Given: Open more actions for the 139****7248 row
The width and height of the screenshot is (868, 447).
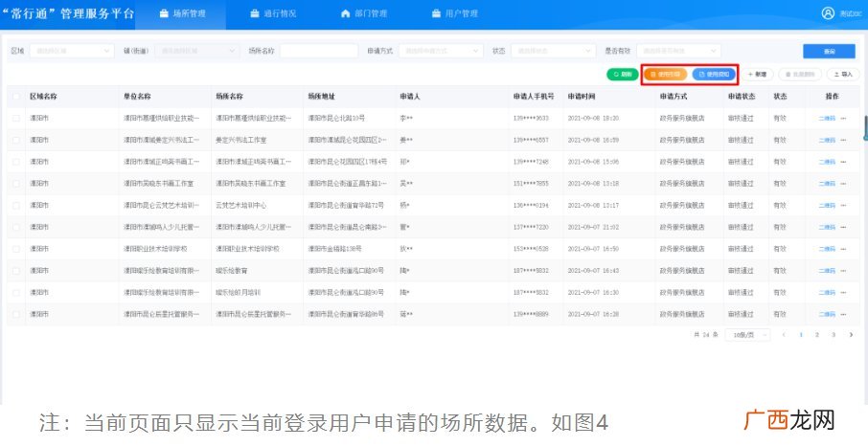Looking at the screenshot, I should pyautogui.click(x=843, y=162).
